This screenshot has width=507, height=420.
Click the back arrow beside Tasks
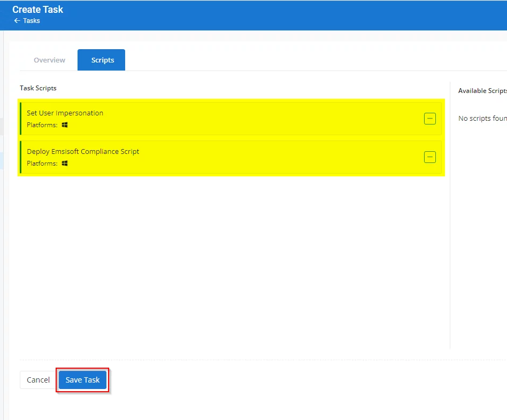click(x=17, y=21)
